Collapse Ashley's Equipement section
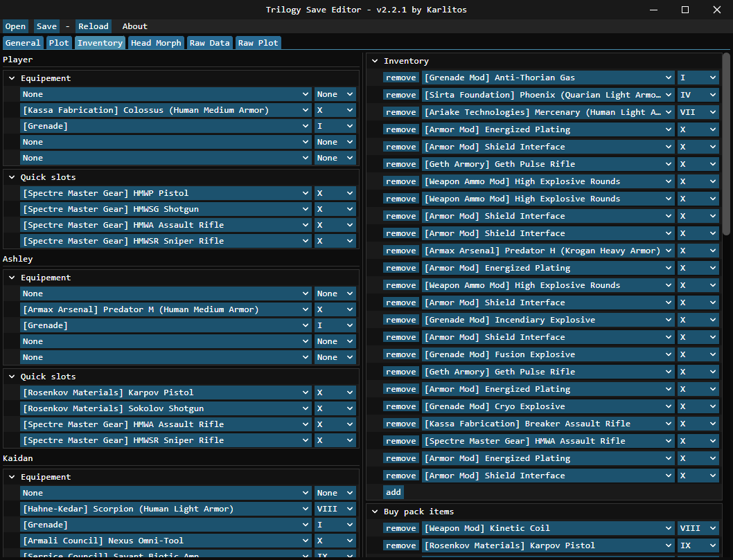The height and width of the screenshot is (560, 733). pyautogui.click(x=12, y=278)
